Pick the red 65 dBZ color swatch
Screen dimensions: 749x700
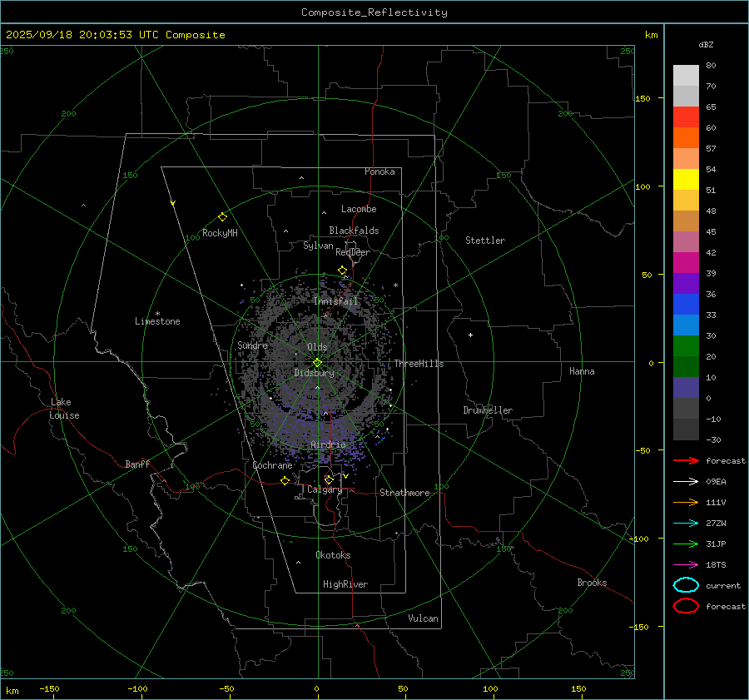686,117
